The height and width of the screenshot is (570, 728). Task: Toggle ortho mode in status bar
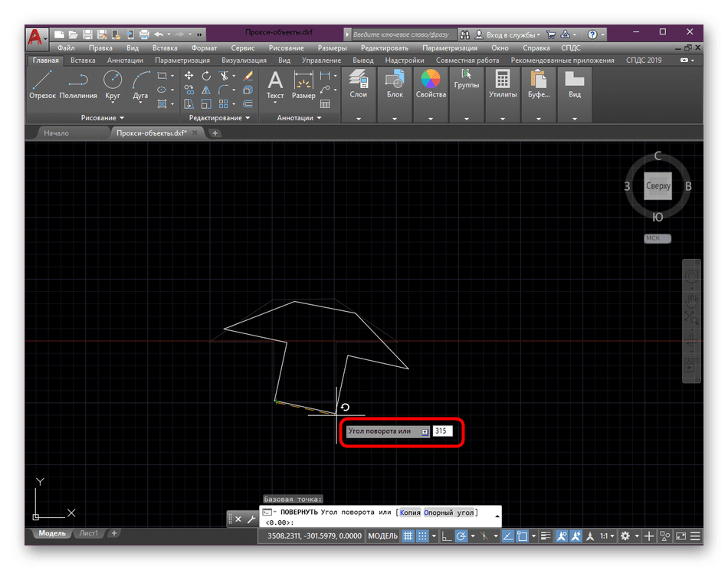(x=446, y=536)
